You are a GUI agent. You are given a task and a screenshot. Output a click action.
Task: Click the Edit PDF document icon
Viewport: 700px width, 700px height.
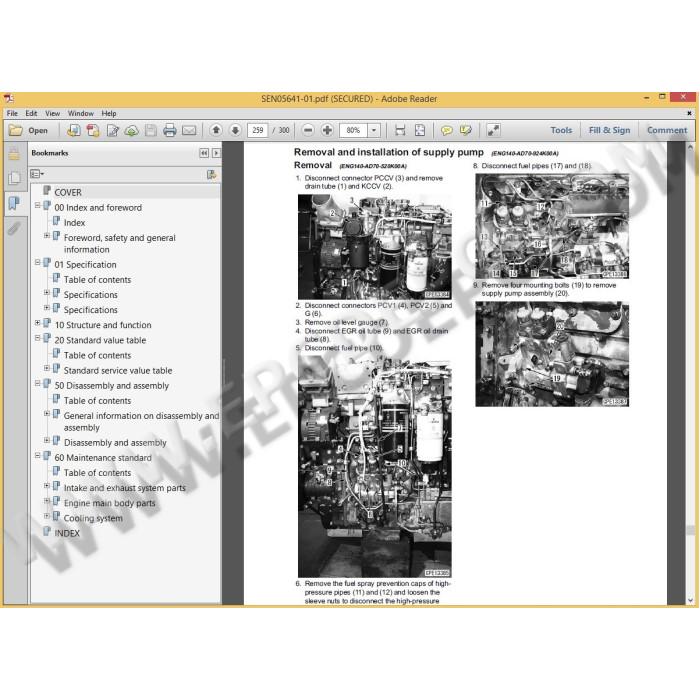coord(112,130)
